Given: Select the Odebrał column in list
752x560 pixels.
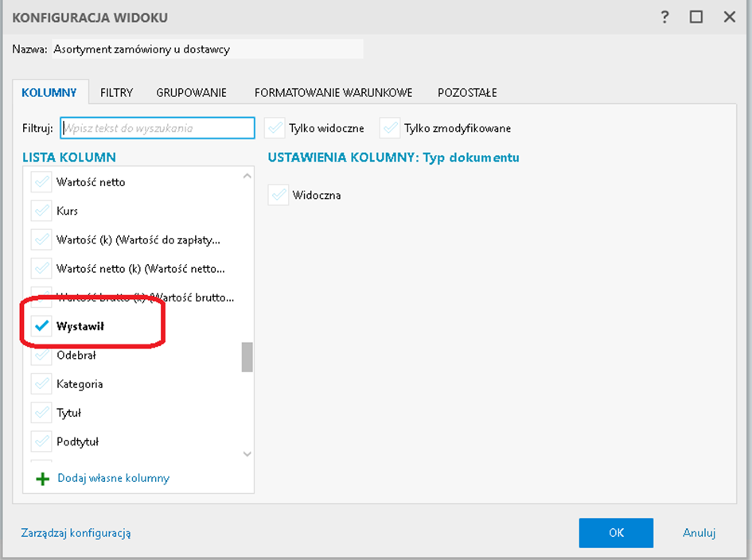Looking at the screenshot, I should click(76, 356).
